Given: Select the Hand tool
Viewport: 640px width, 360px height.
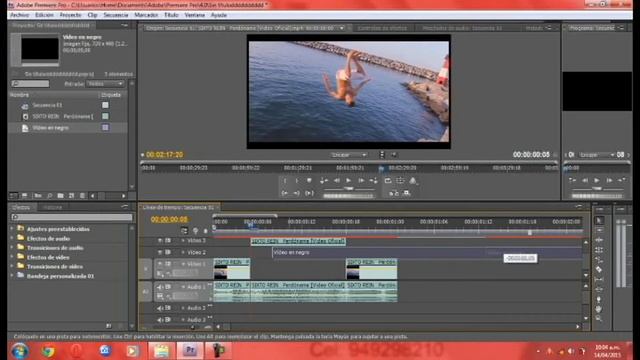Looking at the screenshot, I should click(x=599, y=309).
